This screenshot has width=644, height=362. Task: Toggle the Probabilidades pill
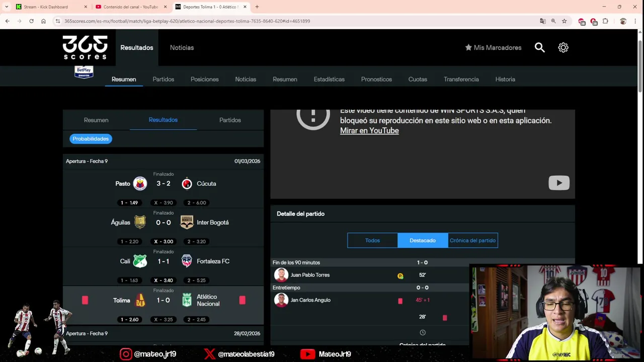point(91,139)
